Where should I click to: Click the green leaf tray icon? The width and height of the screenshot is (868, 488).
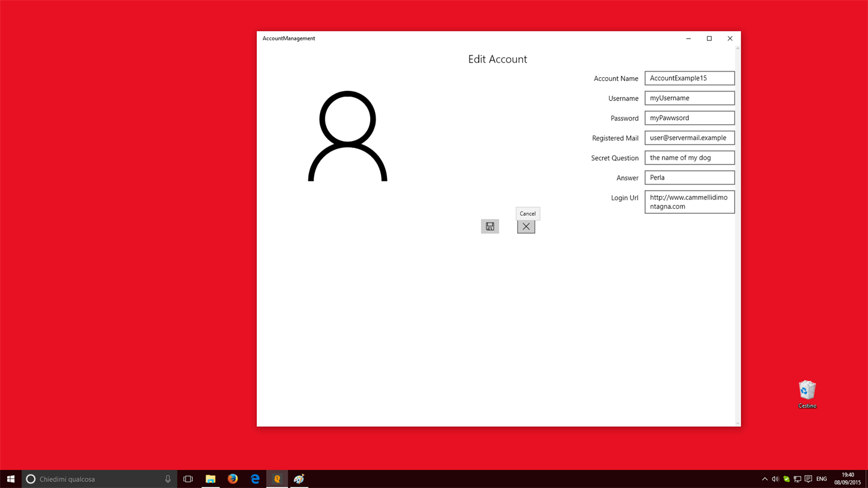786,479
